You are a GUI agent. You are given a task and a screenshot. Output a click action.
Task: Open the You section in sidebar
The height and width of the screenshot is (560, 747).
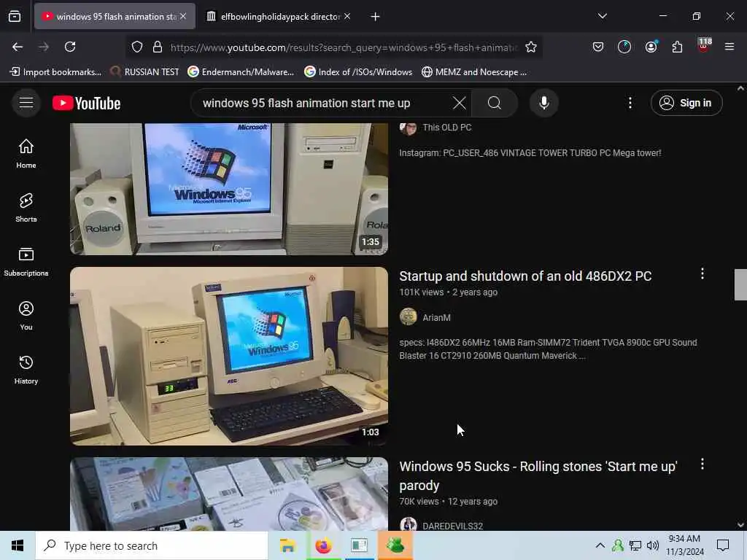tap(26, 315)
